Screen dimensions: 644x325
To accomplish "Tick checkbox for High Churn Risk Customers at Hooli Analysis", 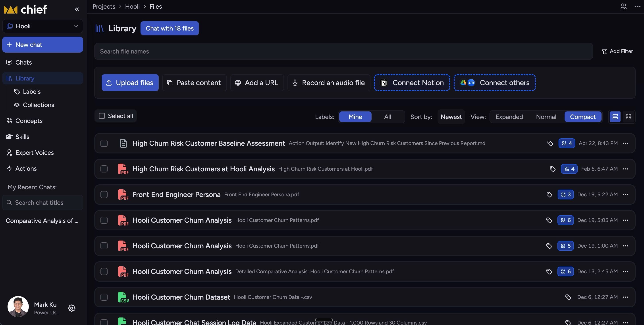I will [104, 169].
